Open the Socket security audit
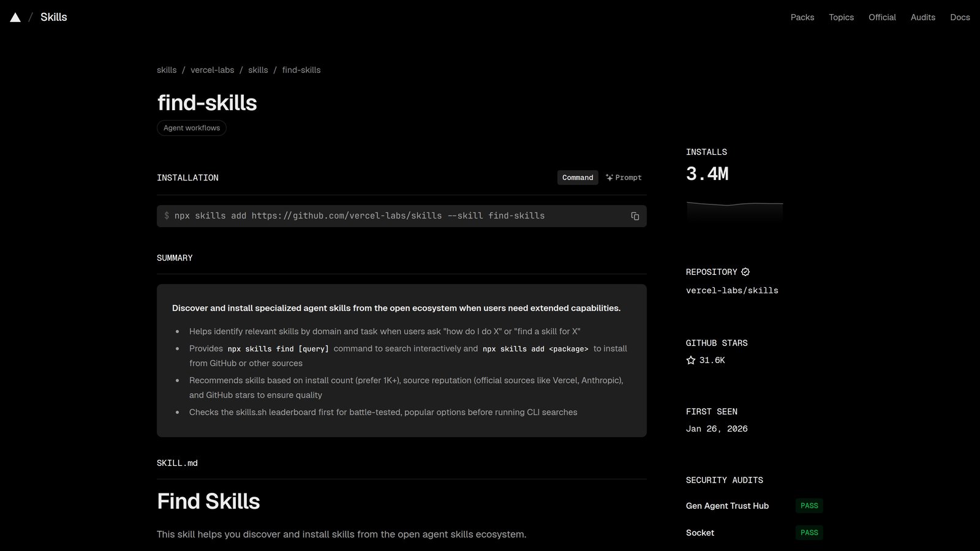Viewport: 980px width, 551px height. (700, 533)
